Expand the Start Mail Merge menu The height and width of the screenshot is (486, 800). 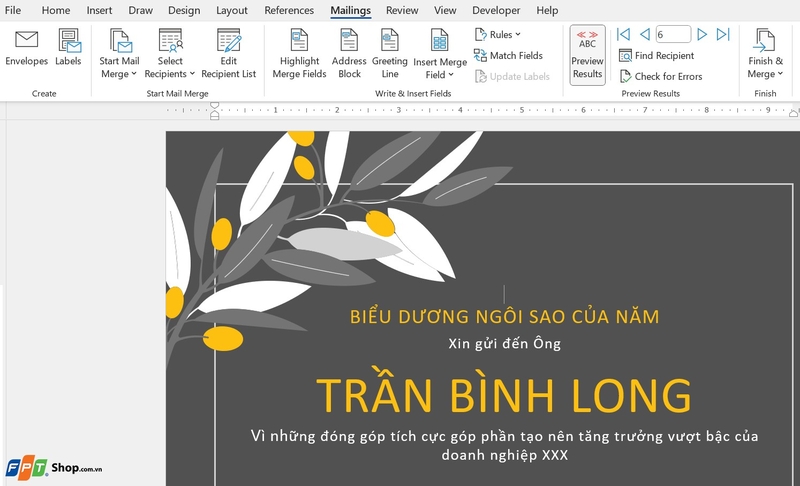click(119, 54)
